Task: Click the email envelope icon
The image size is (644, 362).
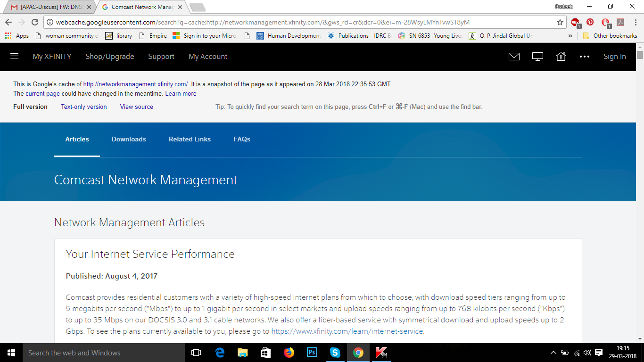Action: 514,57
